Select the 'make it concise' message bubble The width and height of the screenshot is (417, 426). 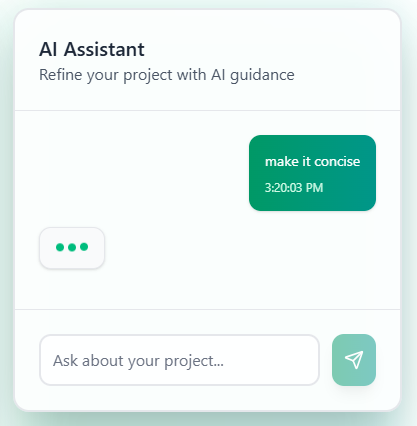(x=312, y=173)
